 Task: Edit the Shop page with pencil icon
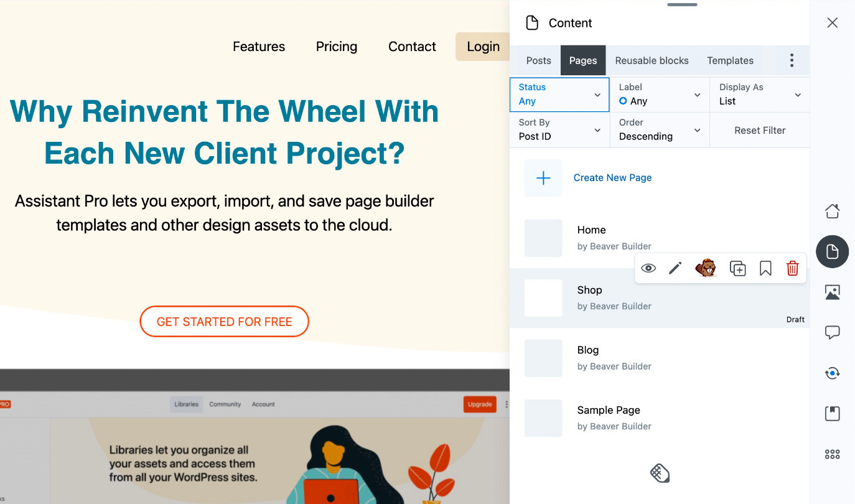675,268
